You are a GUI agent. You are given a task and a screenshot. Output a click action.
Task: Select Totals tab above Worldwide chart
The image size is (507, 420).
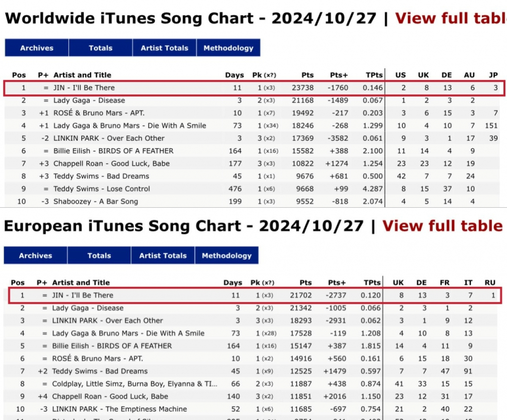coord(101,48)
